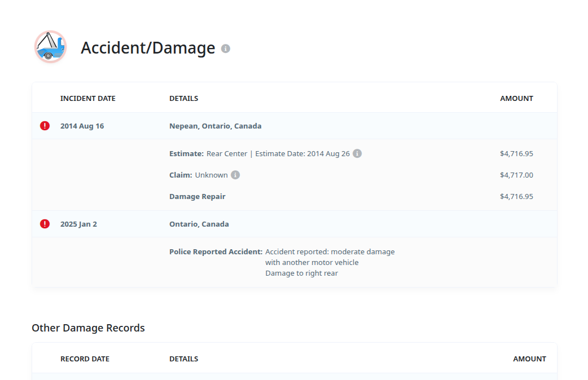Click the INCIDENT DATE column header
Screen dimensions: 588x380
click(x=87, y=98)
